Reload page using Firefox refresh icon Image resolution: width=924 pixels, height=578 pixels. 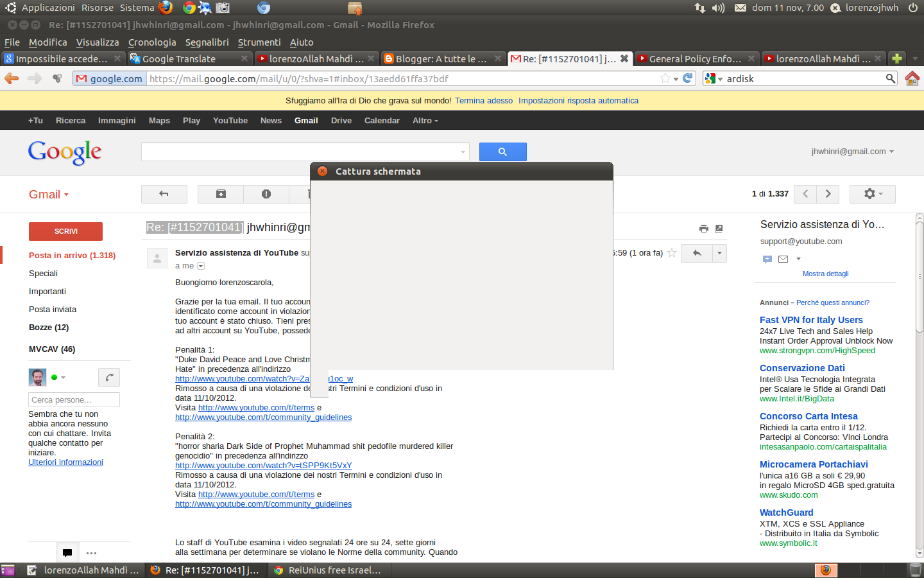pyautogui.click(x=688, y=78)
